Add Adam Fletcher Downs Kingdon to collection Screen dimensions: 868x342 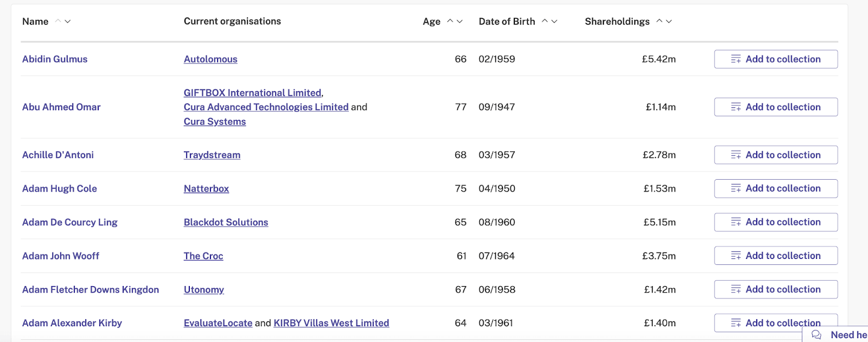click(776, 289)
